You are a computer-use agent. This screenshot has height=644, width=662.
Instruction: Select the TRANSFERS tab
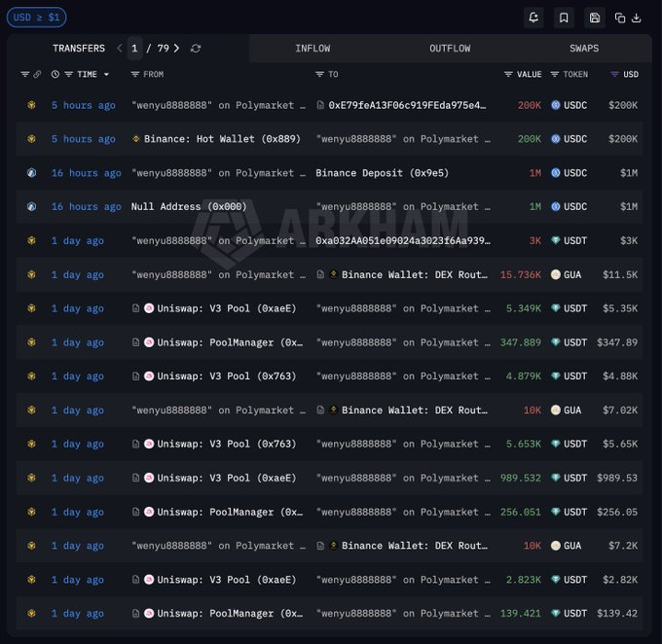pos(79,49)
